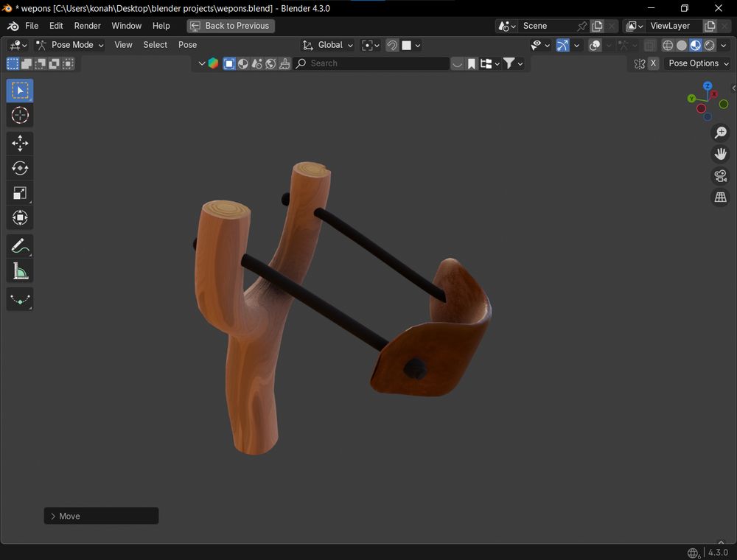Open the display type dropdown near bookmark
The width and height of the screenshot is (737, 560).
tap(490, 63)
